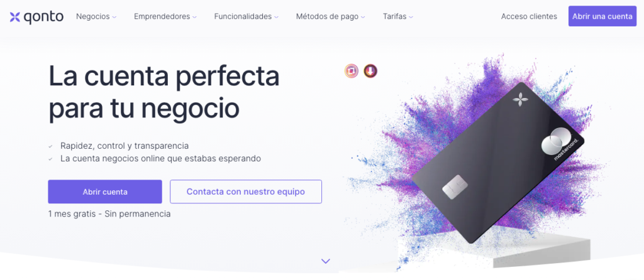Open the Métodos de pago menu
The image size is (644, 280).
(x=330, y=17)
